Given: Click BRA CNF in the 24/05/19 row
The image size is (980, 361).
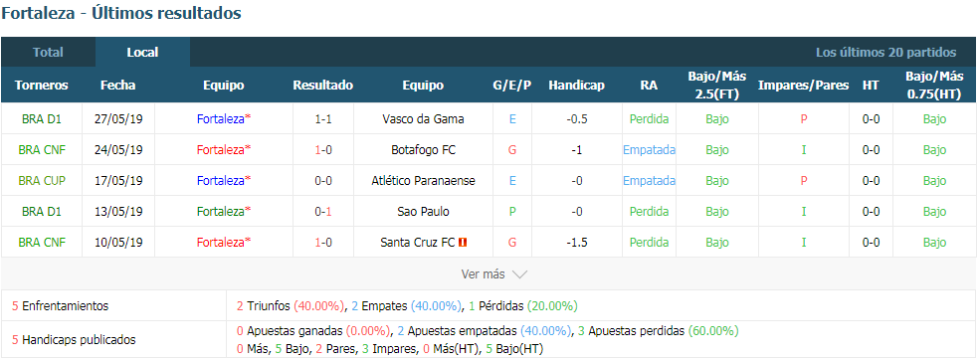Looking at the screenshot, I should [x=42, y=150].
